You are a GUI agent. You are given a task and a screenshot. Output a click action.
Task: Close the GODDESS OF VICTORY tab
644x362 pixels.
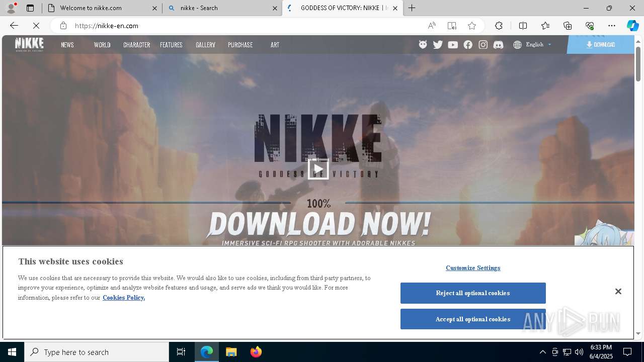395,8
